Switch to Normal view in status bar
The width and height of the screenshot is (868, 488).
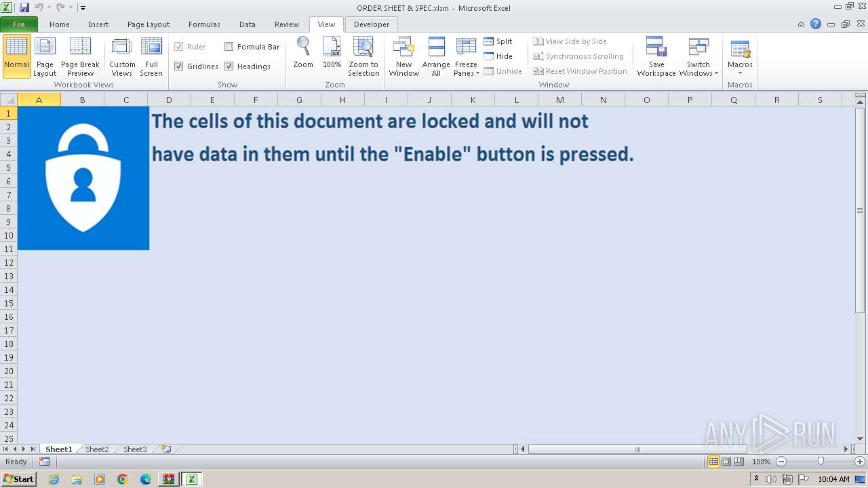(713, 462)
